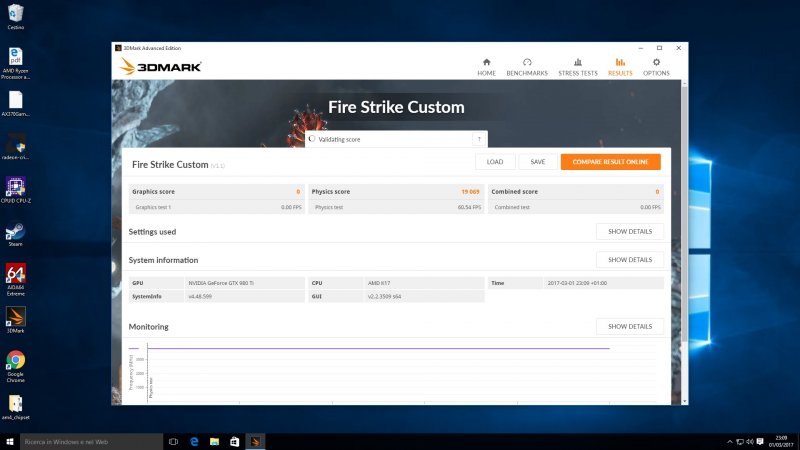800x450 pixels.
Task: Click the 3DMark window vertical scrollbar
Action: 685,214
